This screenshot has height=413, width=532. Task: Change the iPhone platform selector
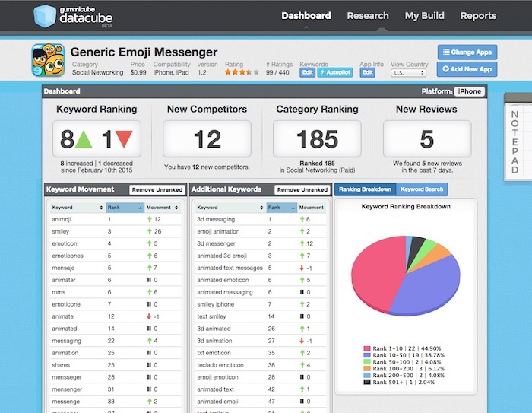point(470,91)
